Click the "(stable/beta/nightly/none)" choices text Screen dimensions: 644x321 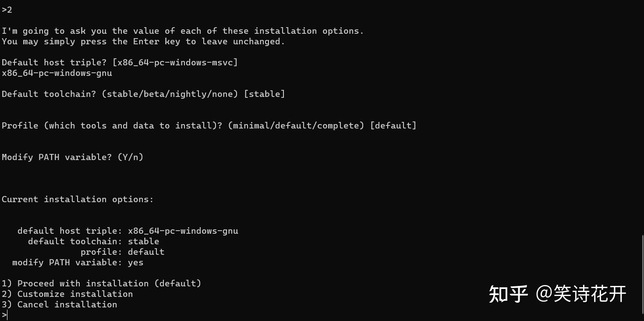tap(170, 94)
